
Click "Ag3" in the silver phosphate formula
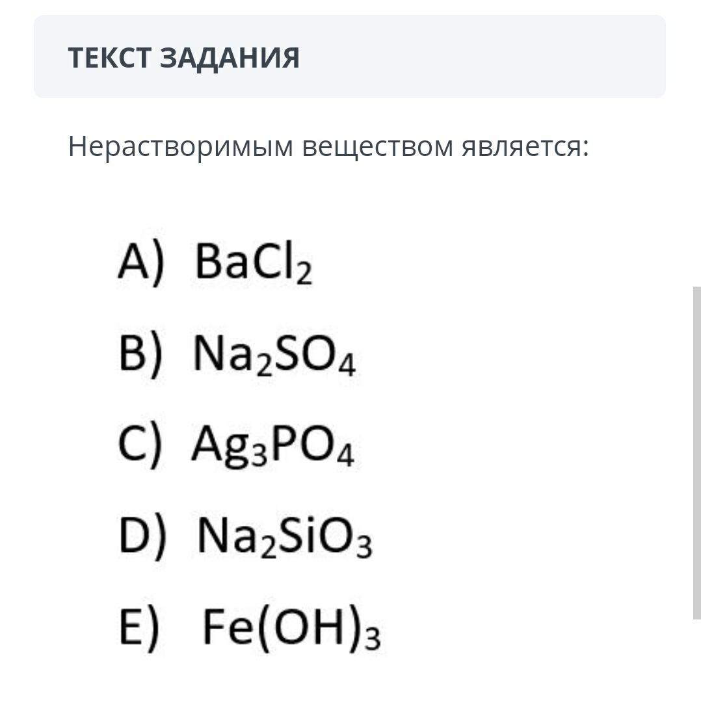point(228,448)
